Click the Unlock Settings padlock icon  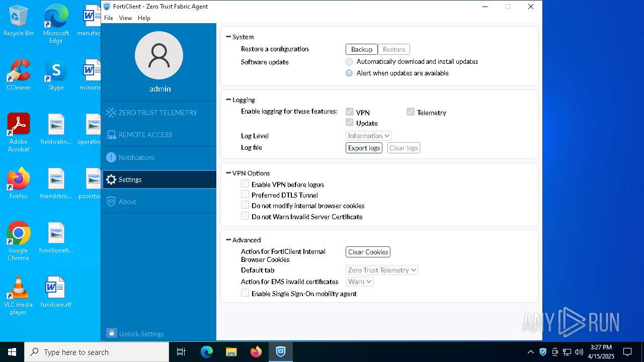click(x=112, y=333)
